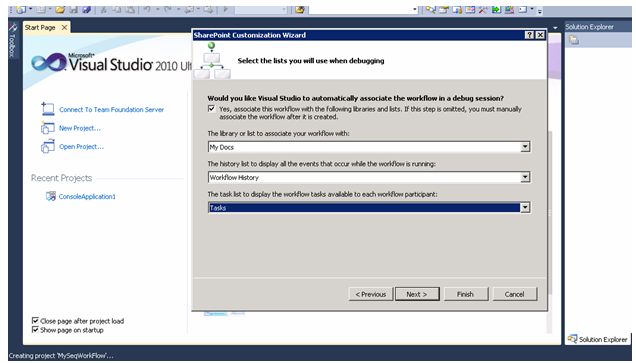Open the Find combo box dropdown arrow
The image size is (636, 363).
click(x=415, y=9)
